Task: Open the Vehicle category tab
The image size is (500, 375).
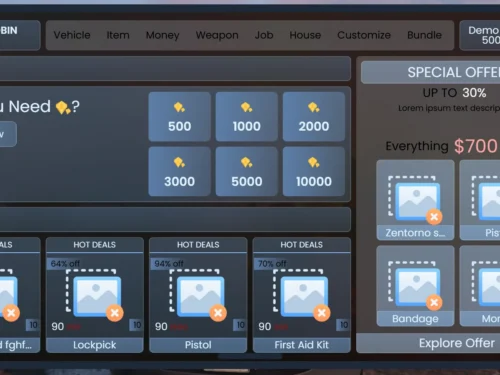Action: coord(72,35)
